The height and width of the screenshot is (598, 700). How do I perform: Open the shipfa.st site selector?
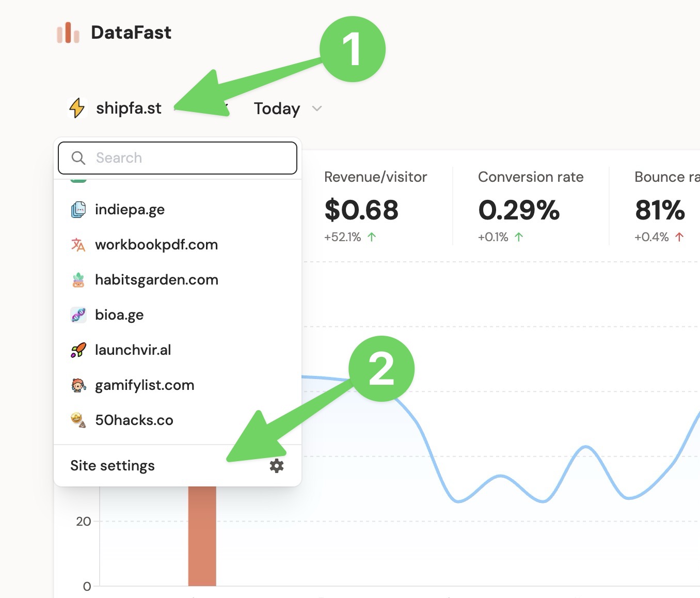(129, 108)
